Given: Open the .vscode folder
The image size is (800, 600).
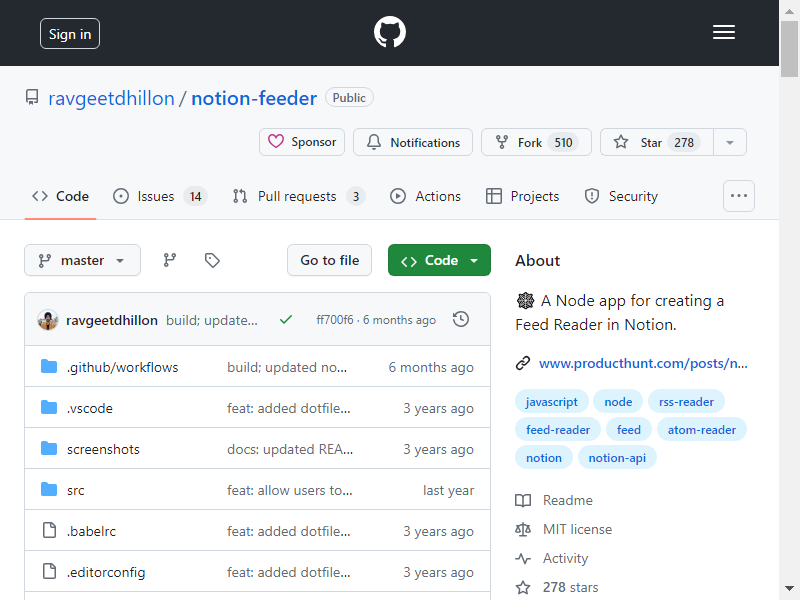Looking at the screenshot, I should [90, 408].
